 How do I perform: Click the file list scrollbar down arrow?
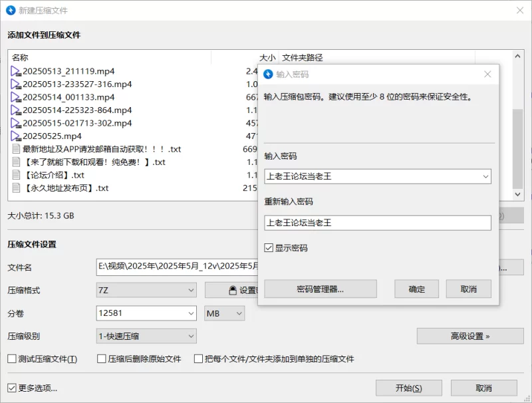517,194
